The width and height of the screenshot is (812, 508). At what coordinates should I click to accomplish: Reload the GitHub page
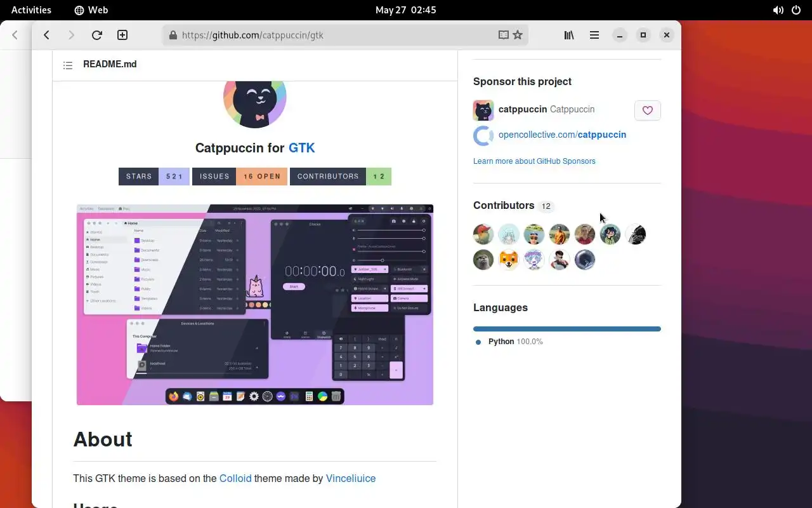pyautogui.click(x=97, y=36)
